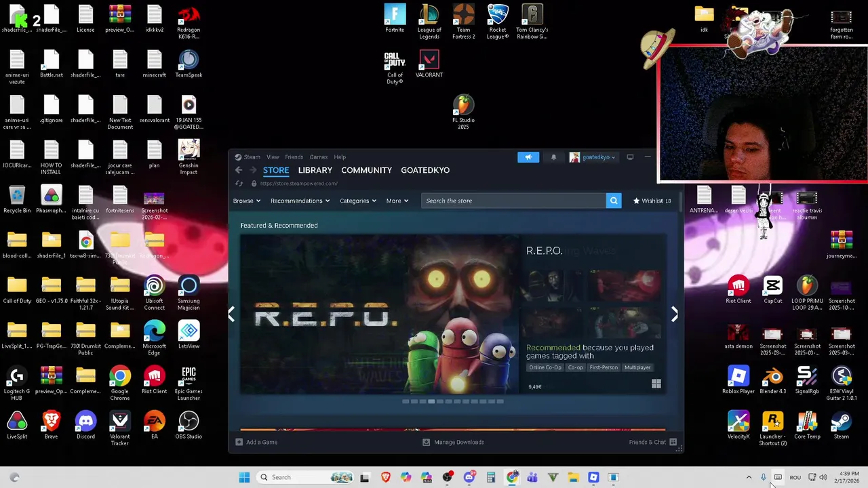The height and width of the screenshot is (488, 868).
Task: Open the Games menu in Steam
Action: click(x=319, y=157)
